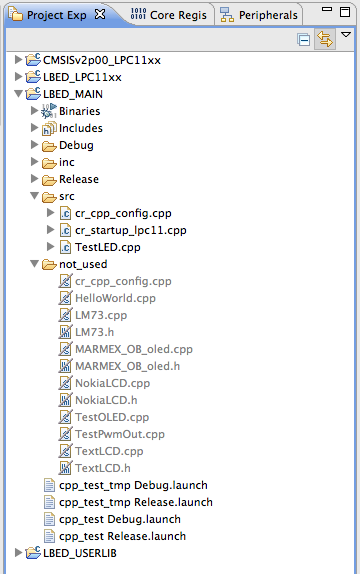Toggle the Link with Editor button
This screenshot has width=360, height=574.
click(325, 39)
